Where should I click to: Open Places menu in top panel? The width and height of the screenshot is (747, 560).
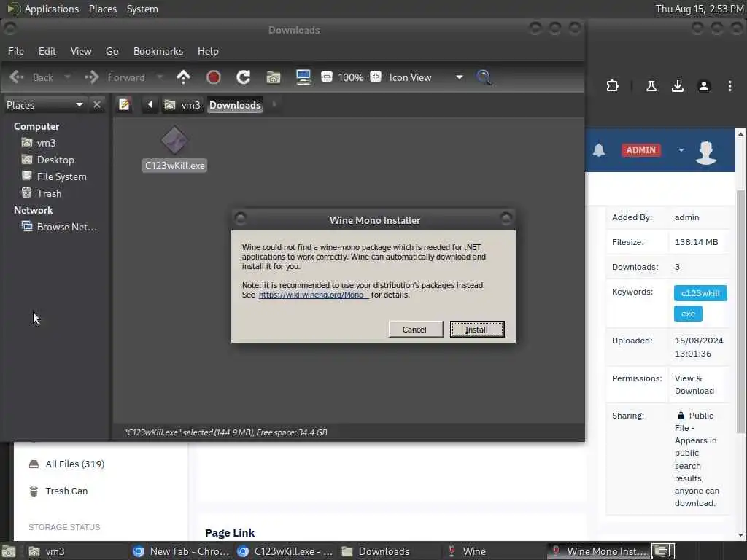pos(102,9)
